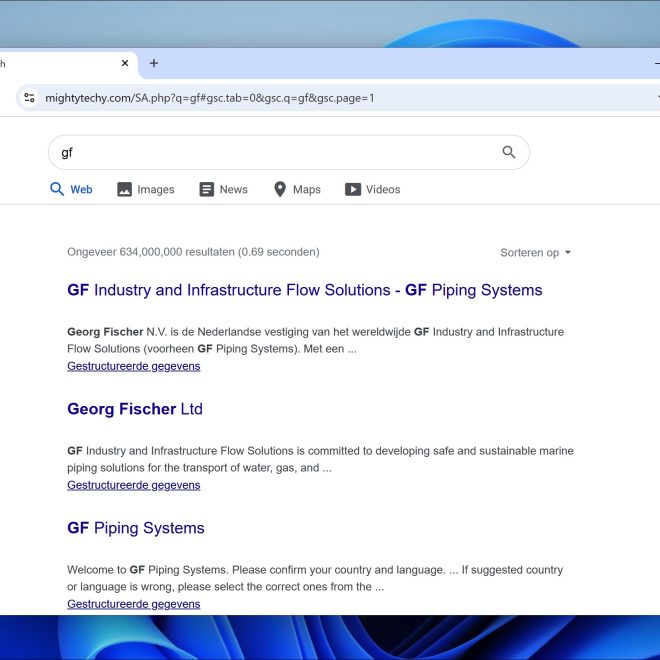Minimize the browser window
Image resolution: width=660 pixels, height=660 pixels.
point(656,63)
